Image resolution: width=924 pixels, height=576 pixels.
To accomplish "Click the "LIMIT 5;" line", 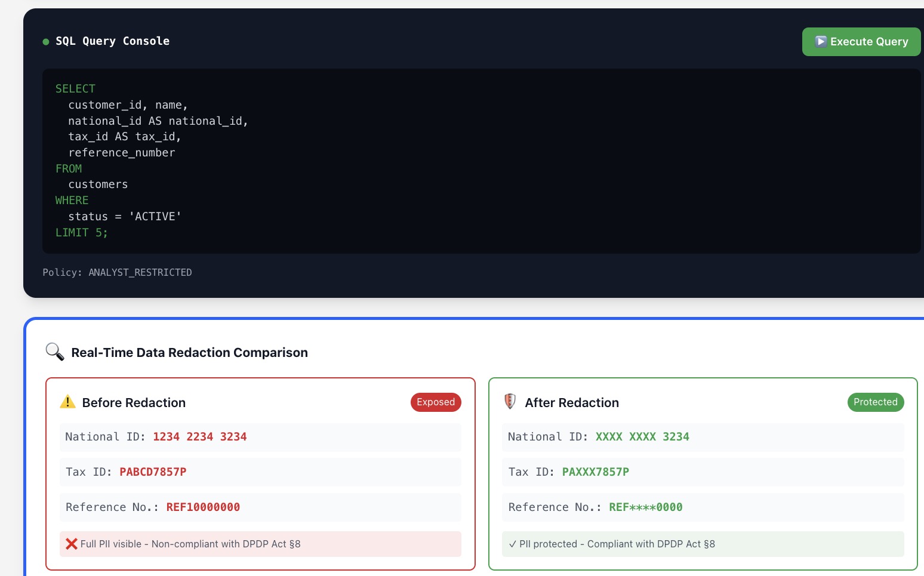I will [x=82, y=233].
